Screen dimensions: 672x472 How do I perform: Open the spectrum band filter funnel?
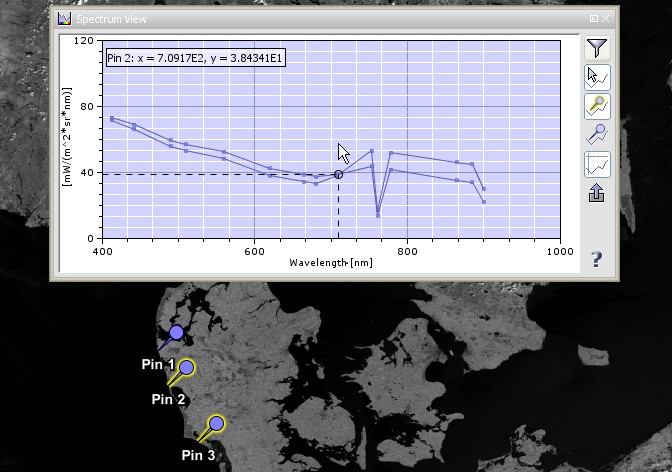[x=596, y=48]
